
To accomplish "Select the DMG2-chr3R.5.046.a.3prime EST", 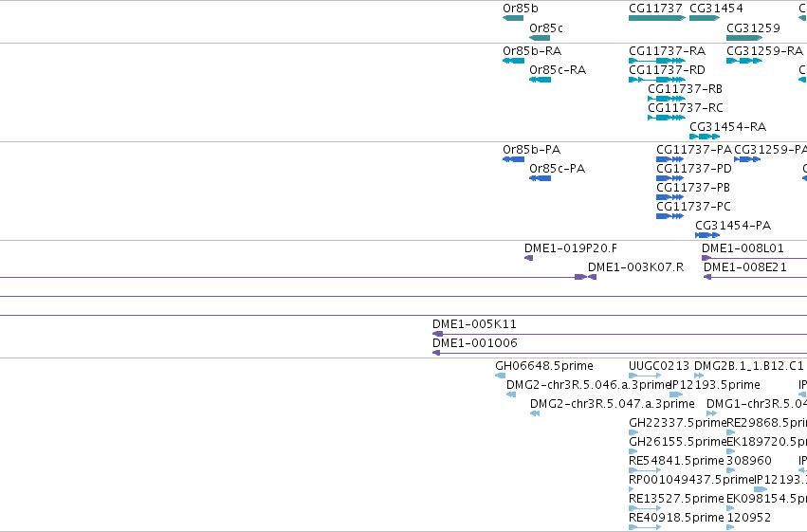I will pos(511,394).
